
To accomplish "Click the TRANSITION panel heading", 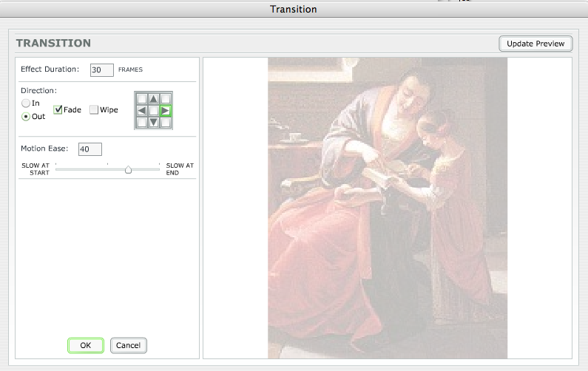I will tap(53, 43).
